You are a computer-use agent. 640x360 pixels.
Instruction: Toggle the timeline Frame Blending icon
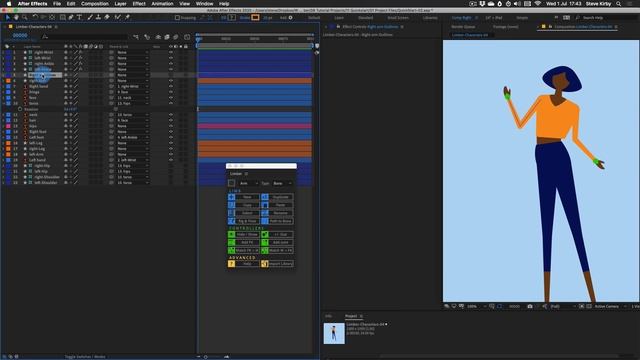coord(167,37)
